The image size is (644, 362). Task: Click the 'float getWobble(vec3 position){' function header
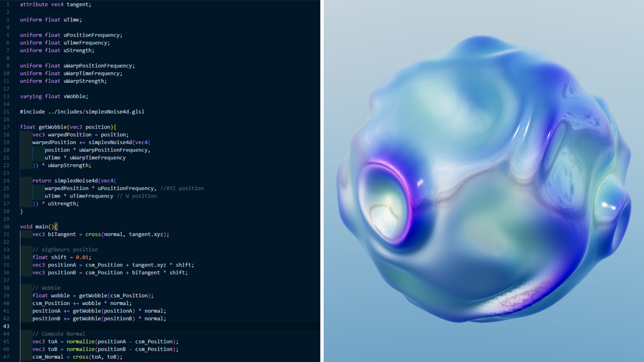click(68, 127)
